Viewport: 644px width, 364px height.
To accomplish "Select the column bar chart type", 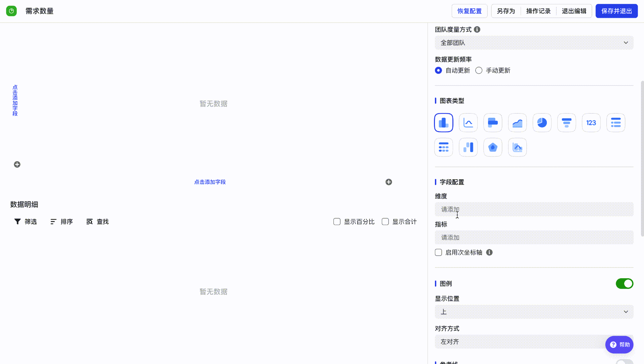I will (443, 122).
